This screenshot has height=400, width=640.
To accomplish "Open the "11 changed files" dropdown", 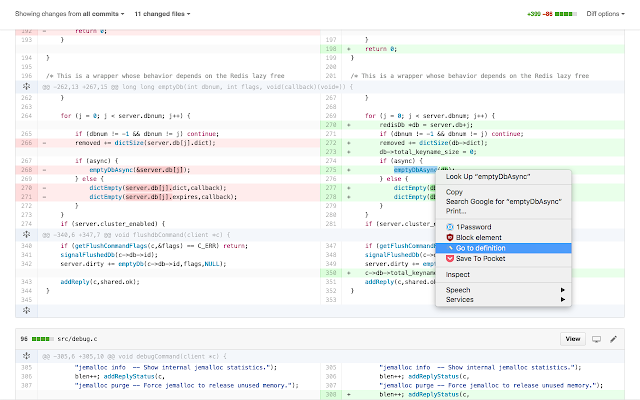I will pyautogui.click(x=162, y=14).
